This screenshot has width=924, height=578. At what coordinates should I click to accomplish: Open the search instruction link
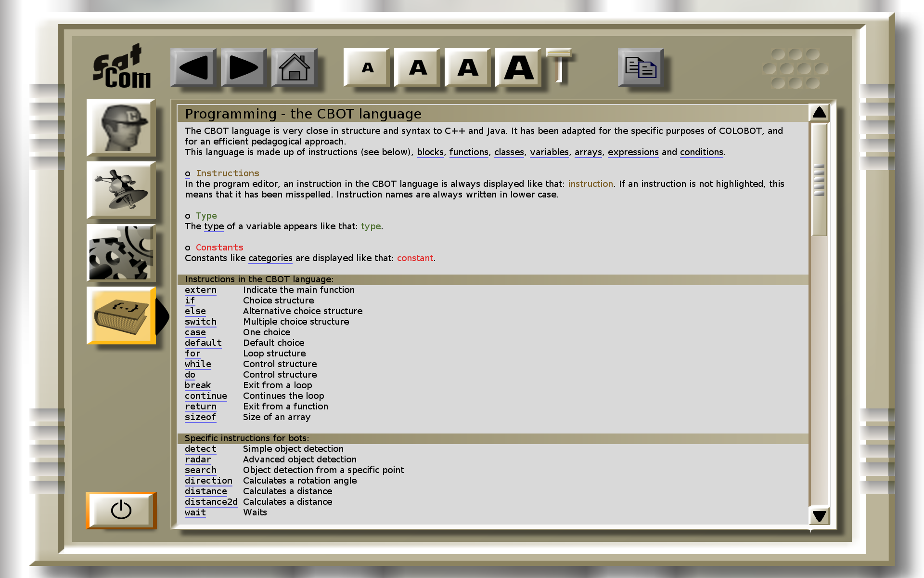(x=200, y=470)
